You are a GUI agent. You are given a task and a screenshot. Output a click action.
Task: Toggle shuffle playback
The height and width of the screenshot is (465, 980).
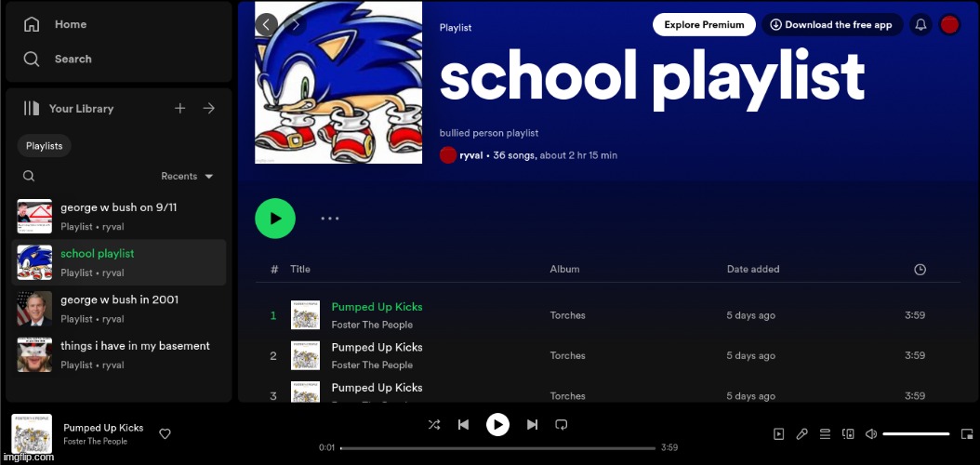pyautogui.click(x=433, y=425)
